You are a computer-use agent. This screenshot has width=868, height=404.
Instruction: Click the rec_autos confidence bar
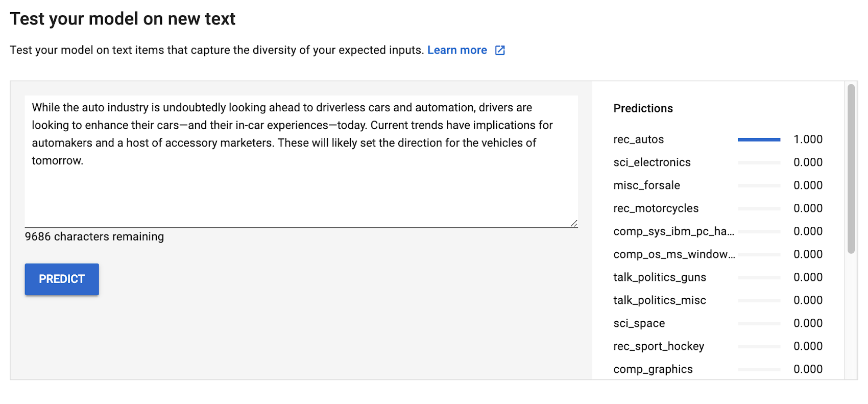(x=759, y=139)
